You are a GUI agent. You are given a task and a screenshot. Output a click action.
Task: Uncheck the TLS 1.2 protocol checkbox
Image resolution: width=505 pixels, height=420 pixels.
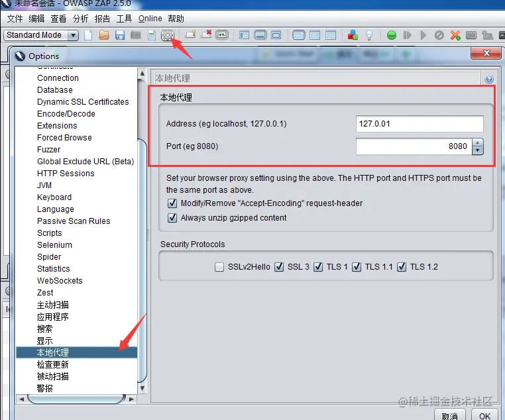(402, 267)
